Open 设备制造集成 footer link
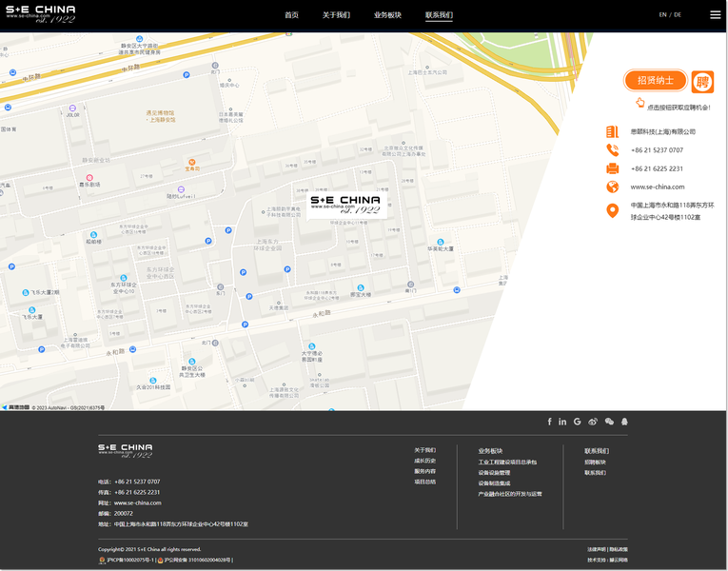This screenshot has height=571, width=728. coord(494,483)
